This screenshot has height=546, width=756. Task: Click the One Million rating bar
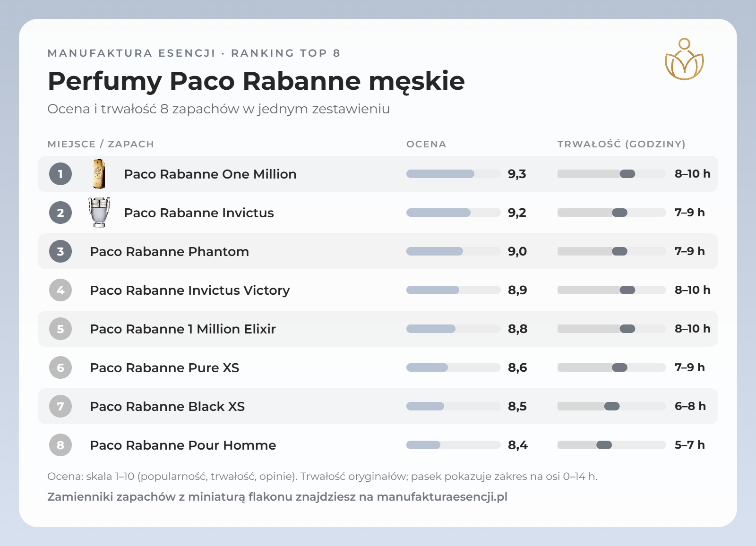tap(454, 174)
